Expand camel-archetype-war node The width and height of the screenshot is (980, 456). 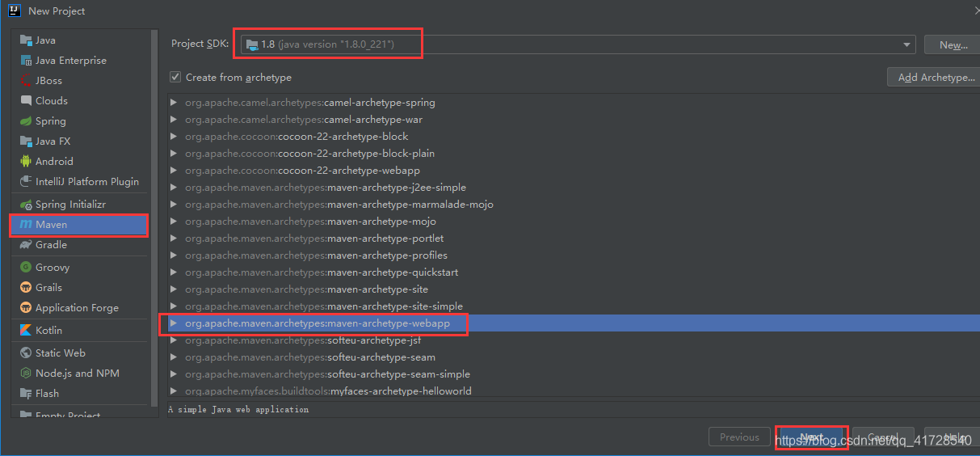[x=174, y=120]
